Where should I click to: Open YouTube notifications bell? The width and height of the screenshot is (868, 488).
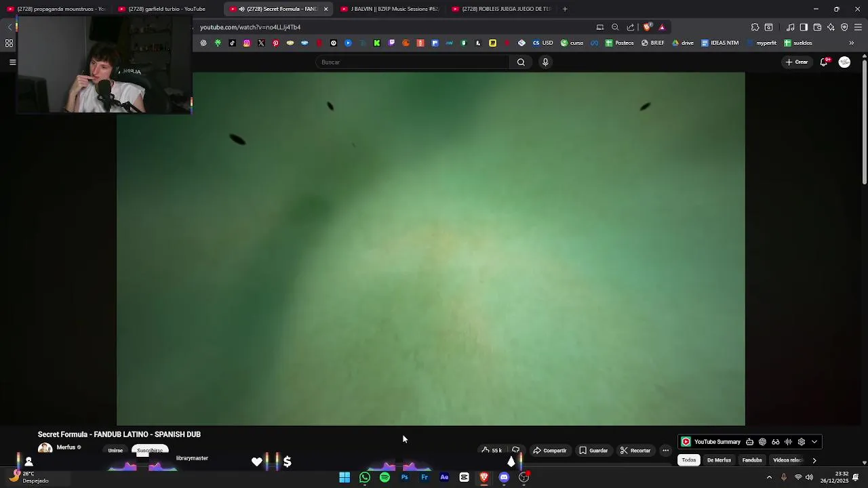click(824, 62)
